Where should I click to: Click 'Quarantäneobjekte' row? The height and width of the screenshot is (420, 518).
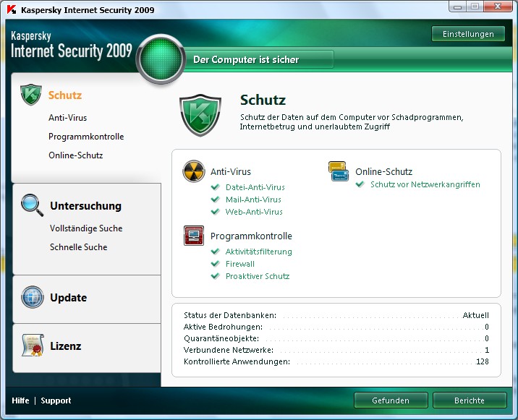click(336, 338)
